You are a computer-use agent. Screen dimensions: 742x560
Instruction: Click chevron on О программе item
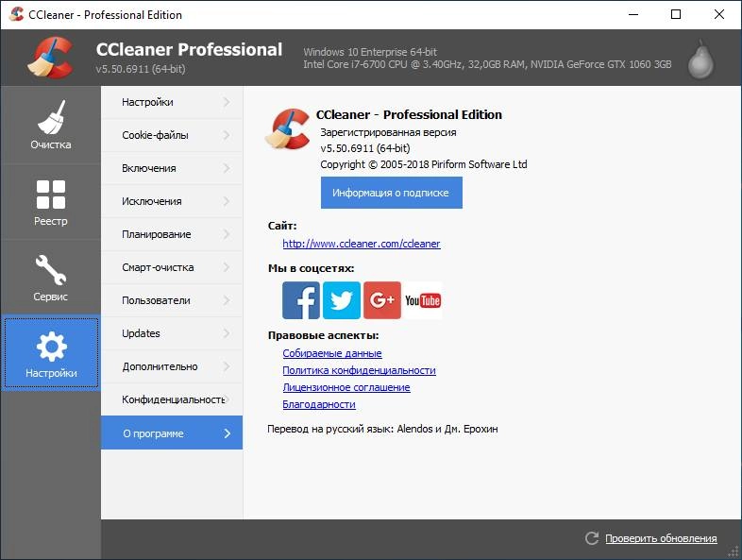click(228, 433)
